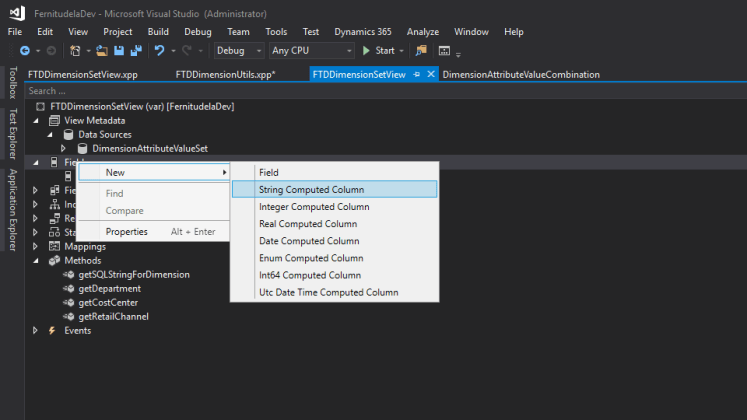Choose Utc Date Time Computed Column
Image resolution: width=747 pixels, height=420 pixels.
[x=334, y=292]
